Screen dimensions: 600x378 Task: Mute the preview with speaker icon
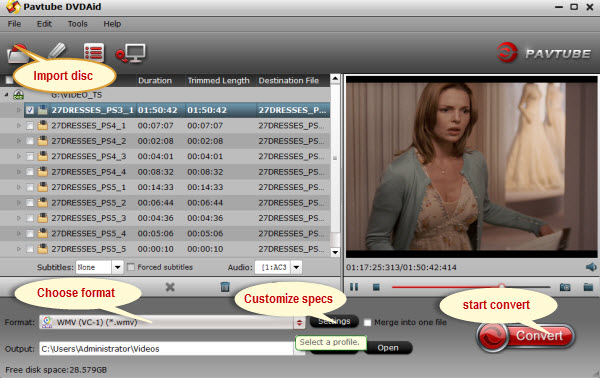(x=591, y=267)
